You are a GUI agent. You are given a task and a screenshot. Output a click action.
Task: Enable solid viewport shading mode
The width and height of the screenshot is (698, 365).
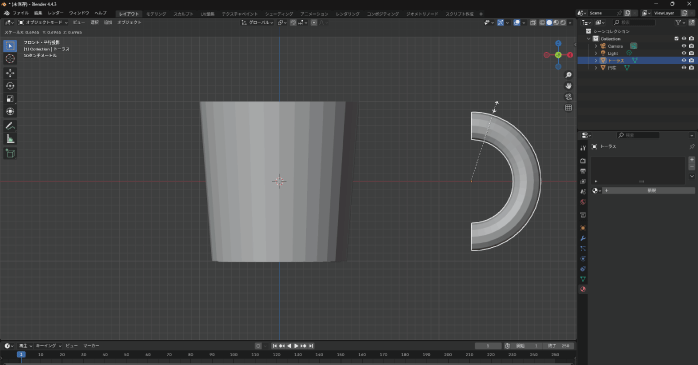pyautogui.click(x=549, y=22)
